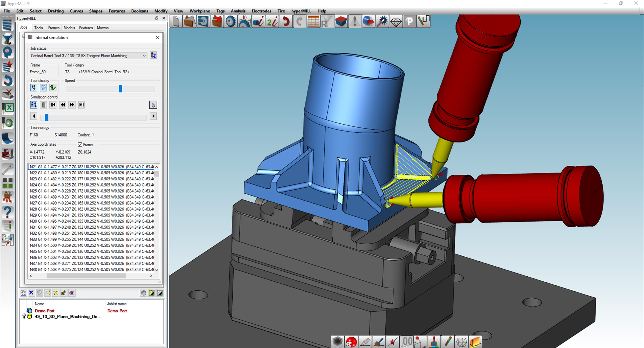The height and width of the screenshot is (348, 644).
Task: Open the Workplane menu
Action: coord(200,11)
